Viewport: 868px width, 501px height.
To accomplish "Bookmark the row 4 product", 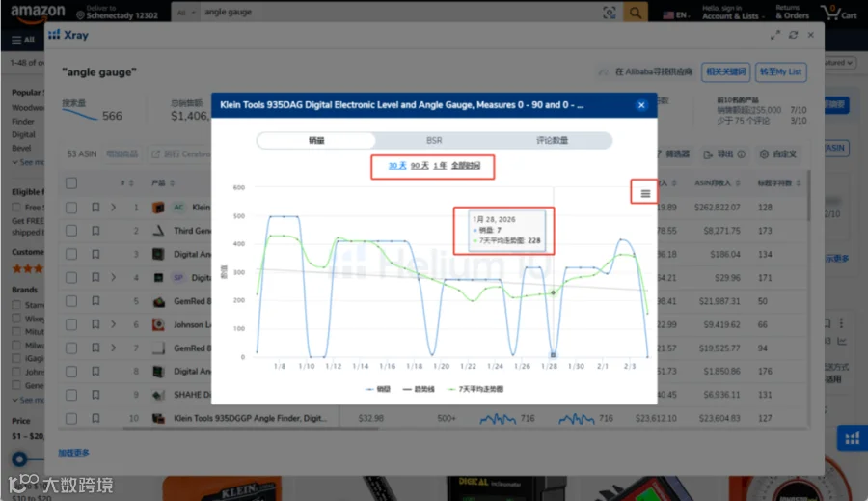I will [x=95, y=277].
